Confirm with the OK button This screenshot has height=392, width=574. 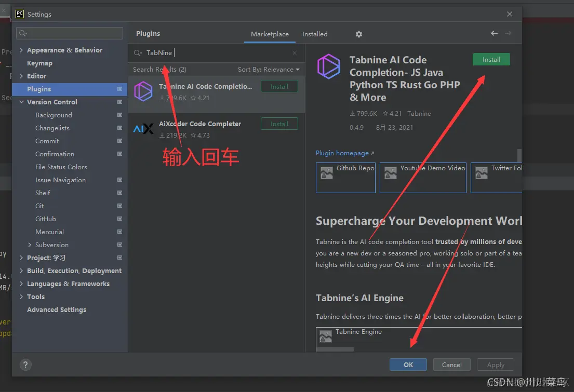point(408,364)
